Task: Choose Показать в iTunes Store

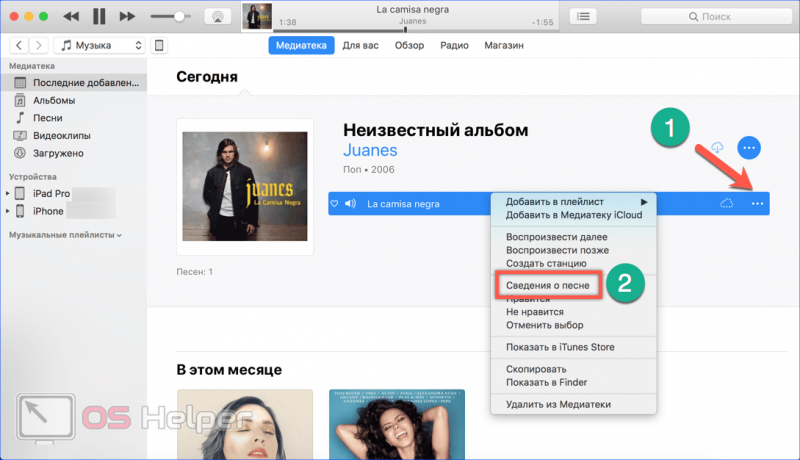Action: [573, 347]
